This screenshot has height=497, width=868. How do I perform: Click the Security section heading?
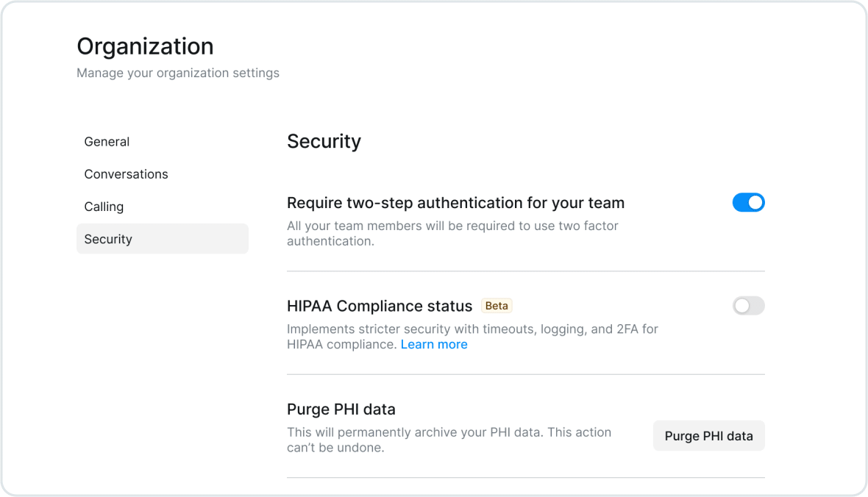pyautogui.click(x=324, y=141)
